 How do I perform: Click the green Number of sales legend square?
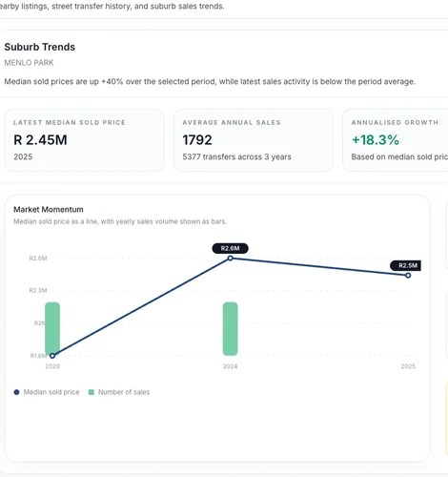coord(92,392)
